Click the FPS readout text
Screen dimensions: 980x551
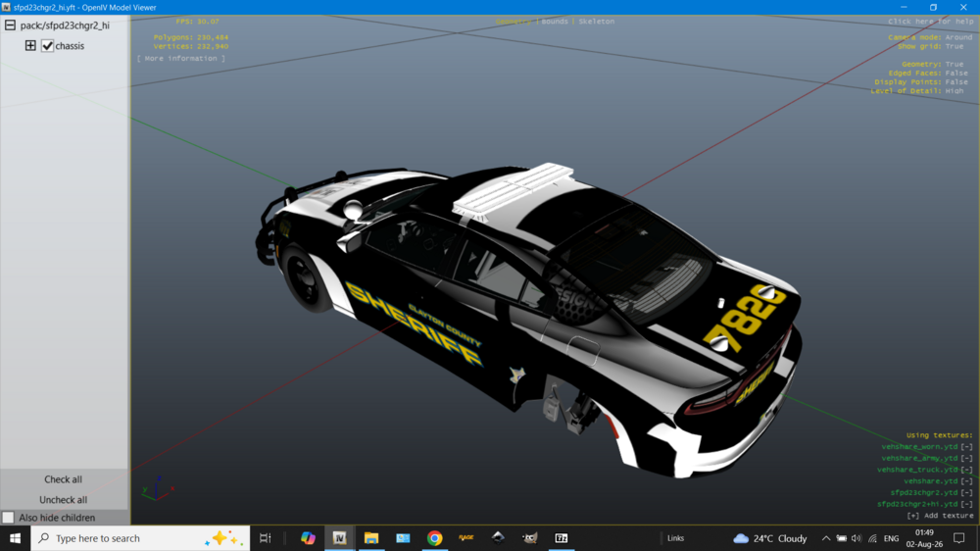click(198, 22)
